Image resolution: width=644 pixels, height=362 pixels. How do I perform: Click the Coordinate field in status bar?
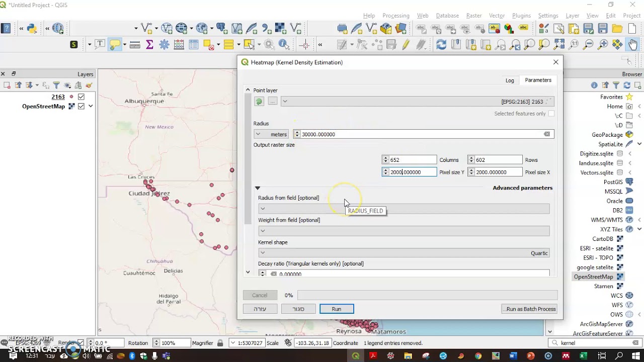(x=312, y=343)
